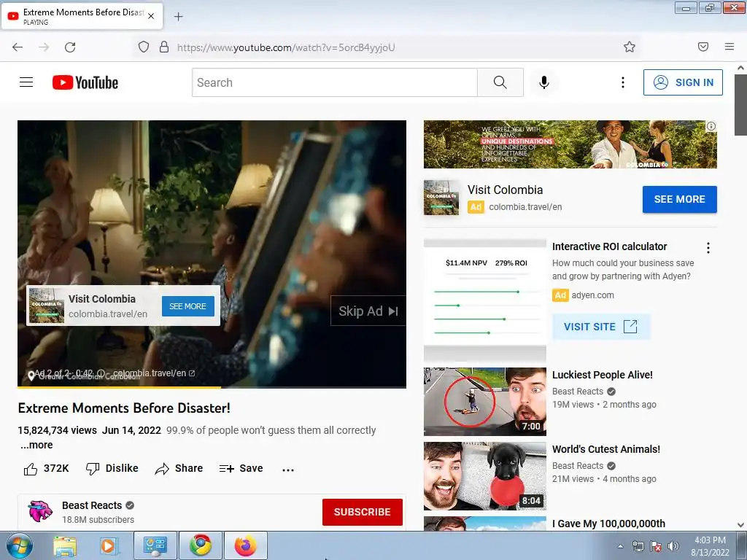Open the YouTube hamburger guide menu

(26, 82)
